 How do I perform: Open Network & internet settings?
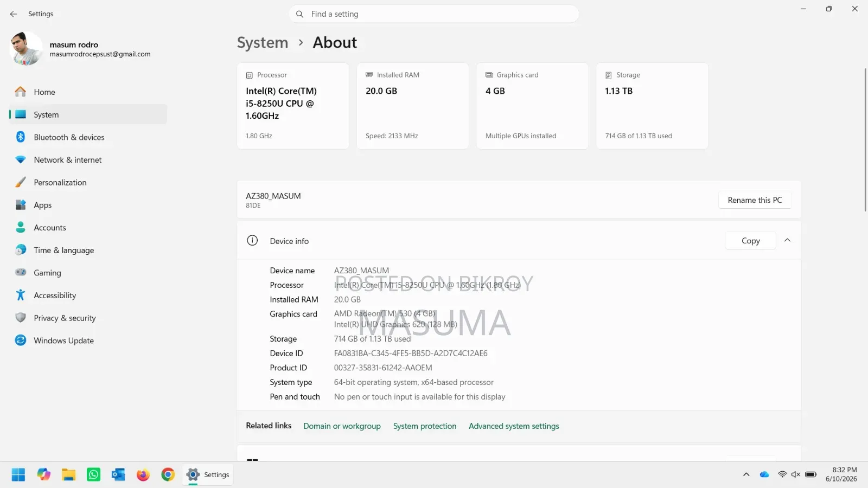88,160
